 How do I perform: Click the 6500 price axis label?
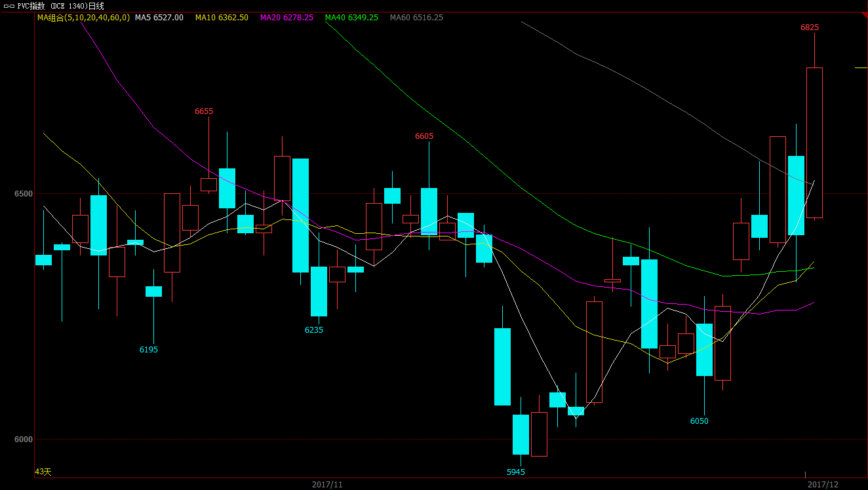pos(24,194)
